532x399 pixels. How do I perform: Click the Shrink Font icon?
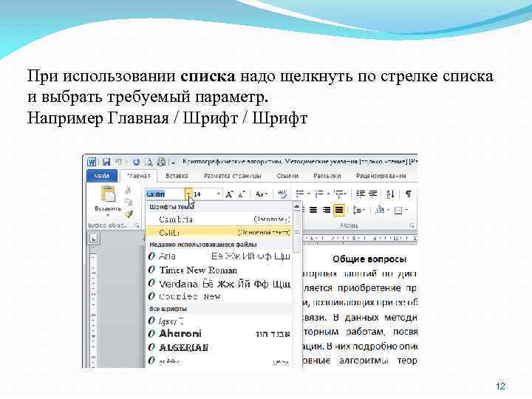242,194
